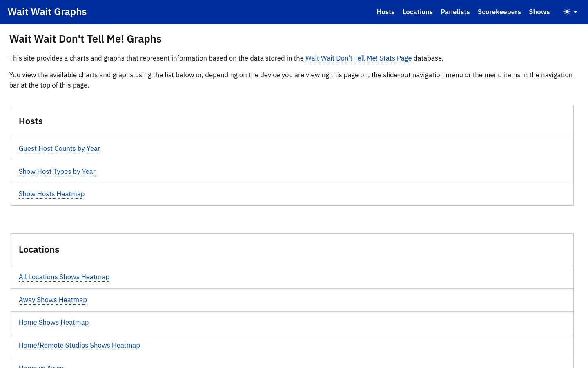Image resolution: width=588 pixels, height=368 pixels.
Task: Open the Hosts navigation menu
Action: pyautogui.click(x=385, y=12)
